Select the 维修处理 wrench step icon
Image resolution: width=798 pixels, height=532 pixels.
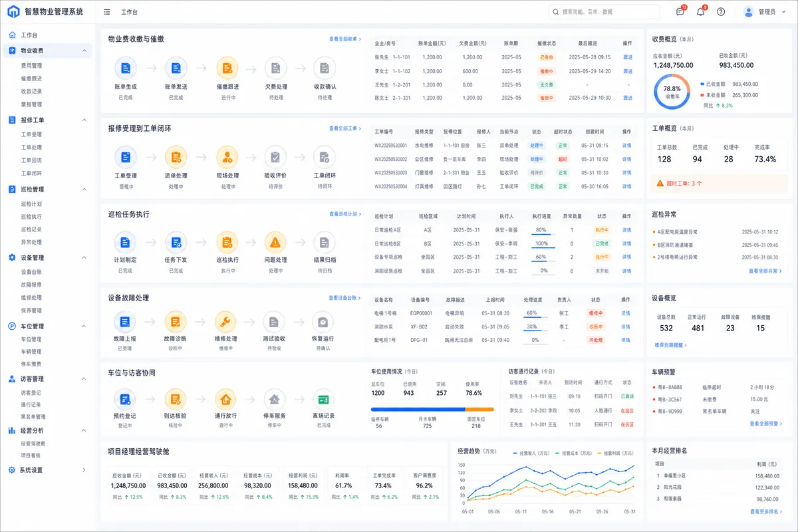point(225,322)
